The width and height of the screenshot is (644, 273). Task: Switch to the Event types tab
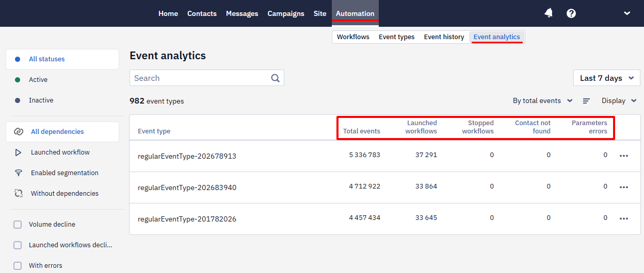[x=397, y=37]
